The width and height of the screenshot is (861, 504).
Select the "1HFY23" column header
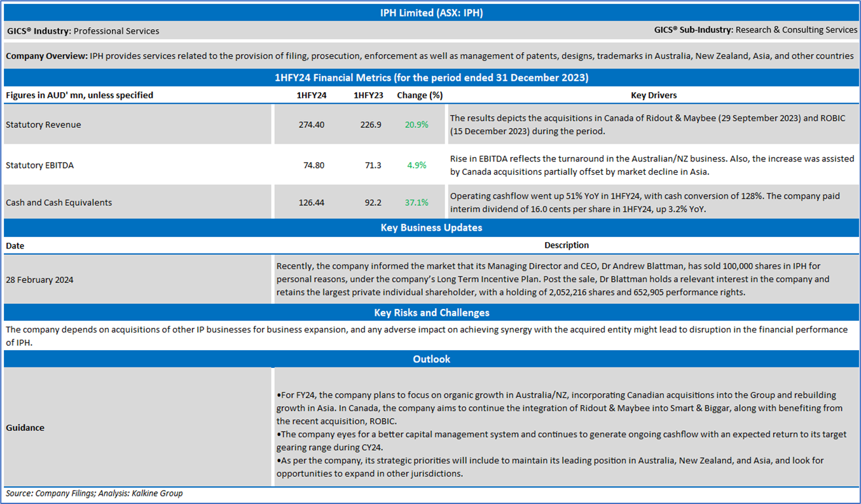[368, 95]
